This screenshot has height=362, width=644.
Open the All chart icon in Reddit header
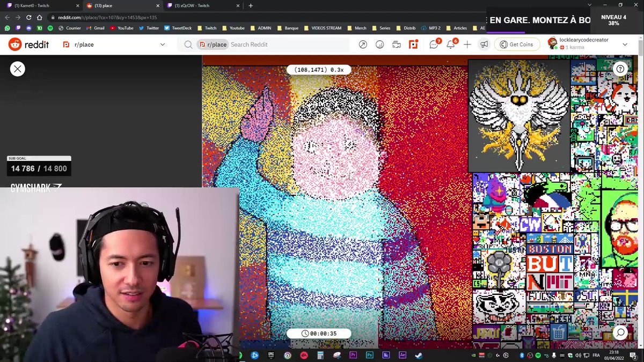point(380,45)
